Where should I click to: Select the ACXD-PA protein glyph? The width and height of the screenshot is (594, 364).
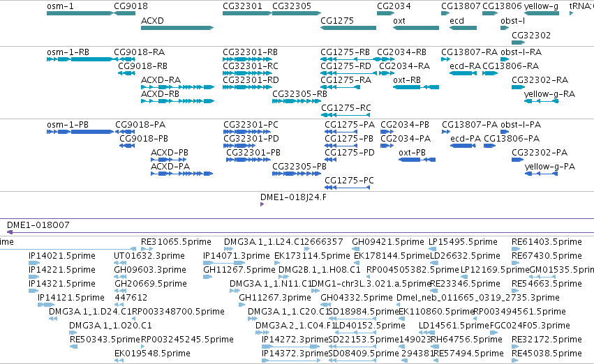(x=182, y=174)
